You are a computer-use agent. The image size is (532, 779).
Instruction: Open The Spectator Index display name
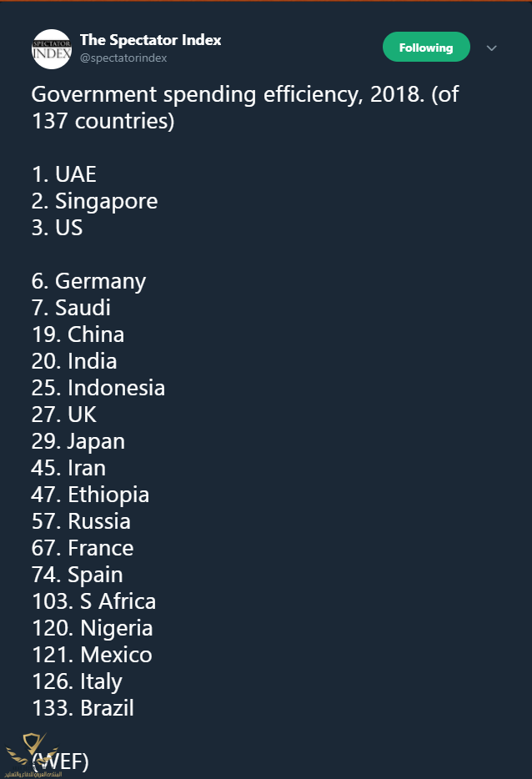150,40
